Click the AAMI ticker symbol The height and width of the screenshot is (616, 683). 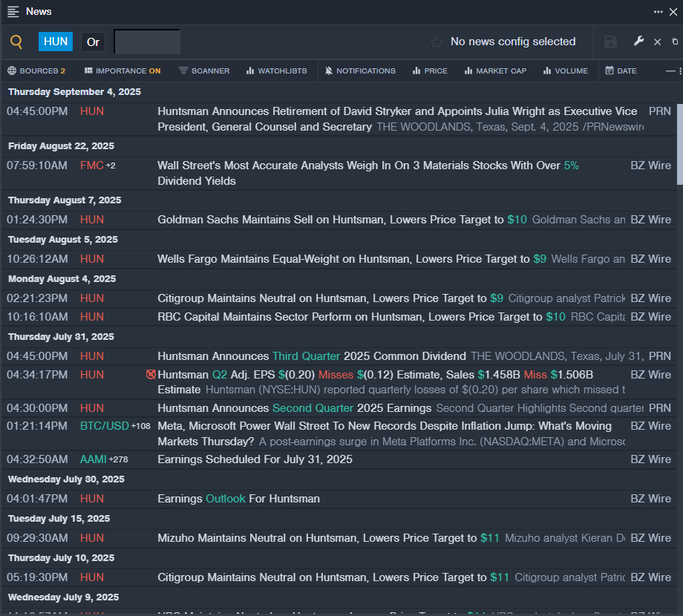(94, 459)
